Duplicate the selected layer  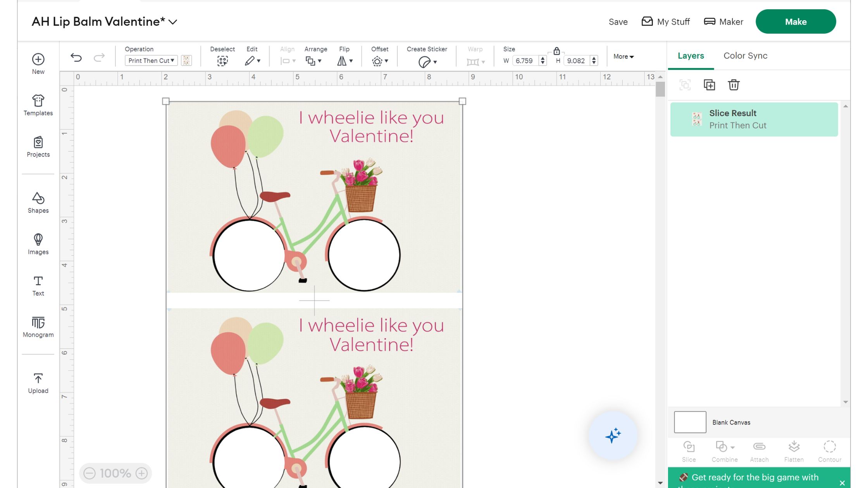(x=709, y=85)
